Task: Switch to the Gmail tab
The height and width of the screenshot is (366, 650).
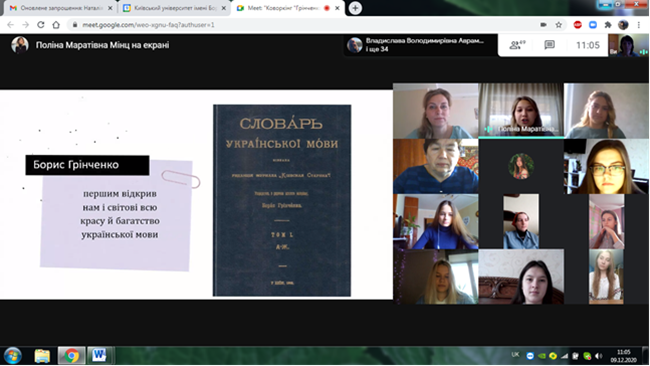Action: [x=61, y=8]
